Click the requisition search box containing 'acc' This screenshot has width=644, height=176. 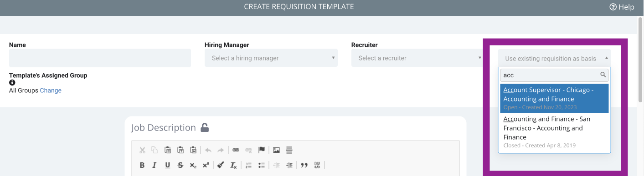[x=554, y=75]
